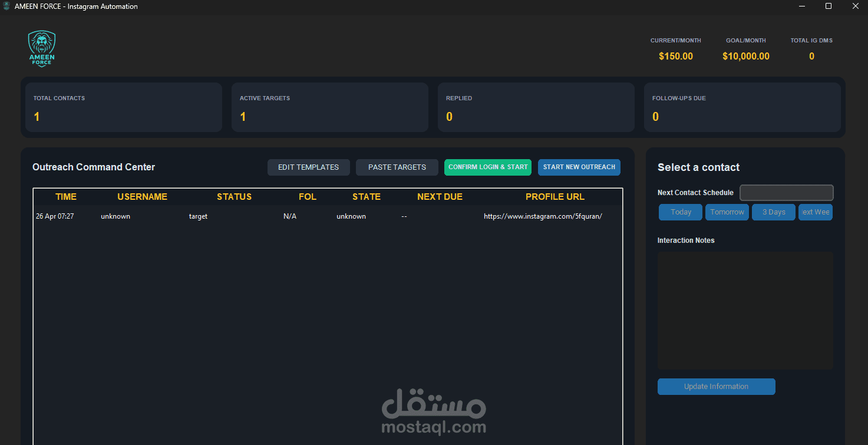Click the Ameen Force lion logo
This screenshot has width=868, height=445.
coord(42,49)
